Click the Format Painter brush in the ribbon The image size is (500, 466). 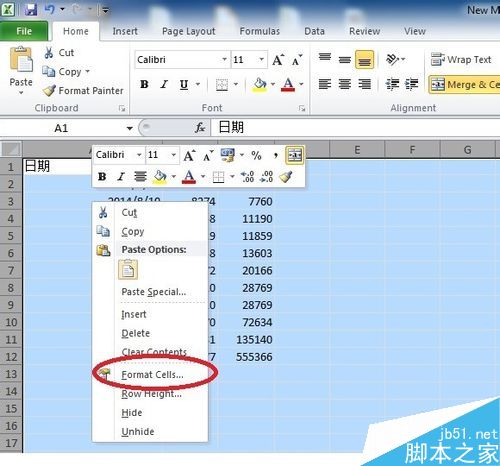[x=49, y=91]
